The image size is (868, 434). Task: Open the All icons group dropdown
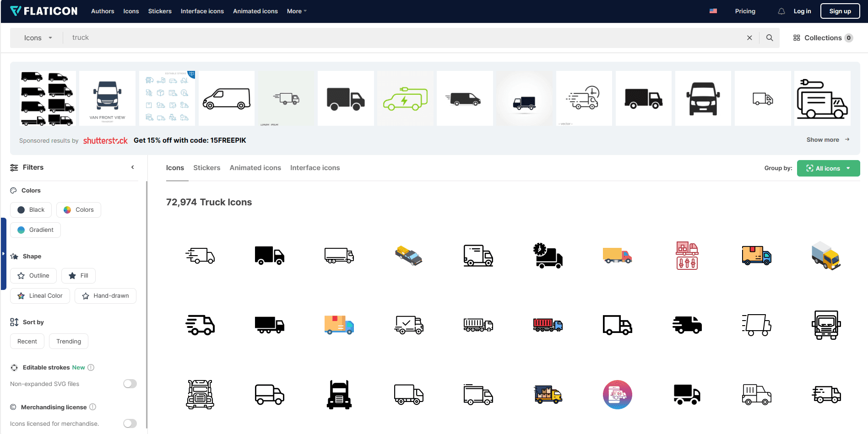[x=828, y=168]
